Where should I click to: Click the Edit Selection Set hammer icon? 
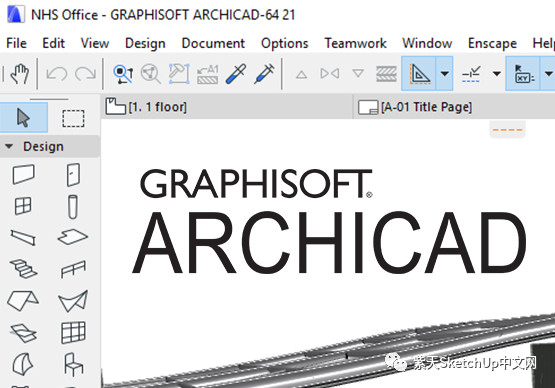(179, 74)
